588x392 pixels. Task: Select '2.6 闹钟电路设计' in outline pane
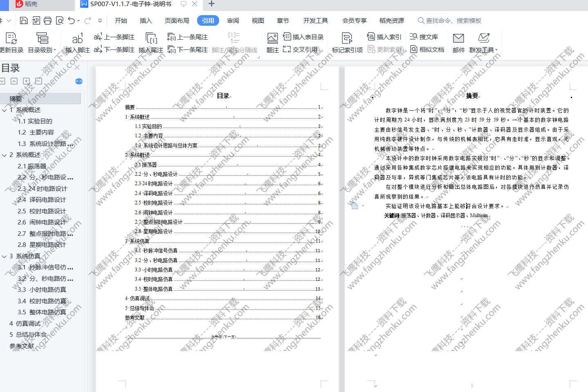[41, 222]
